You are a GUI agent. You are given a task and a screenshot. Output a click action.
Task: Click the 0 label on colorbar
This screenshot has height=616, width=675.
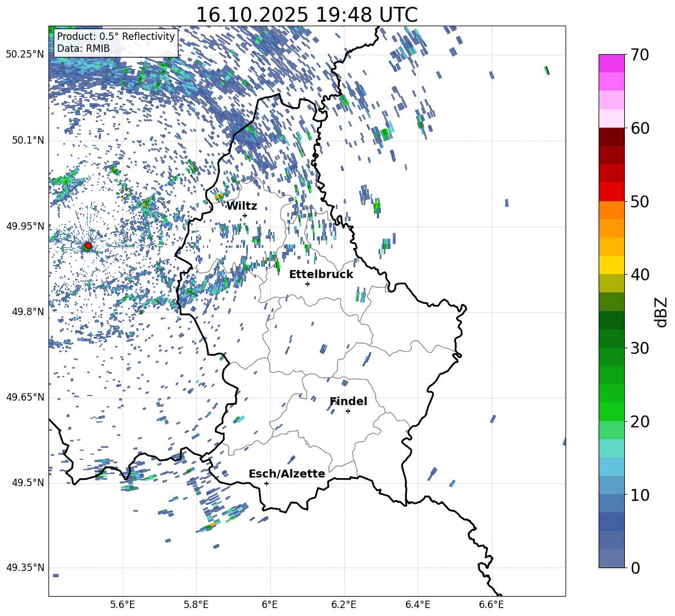click(635, 568)
